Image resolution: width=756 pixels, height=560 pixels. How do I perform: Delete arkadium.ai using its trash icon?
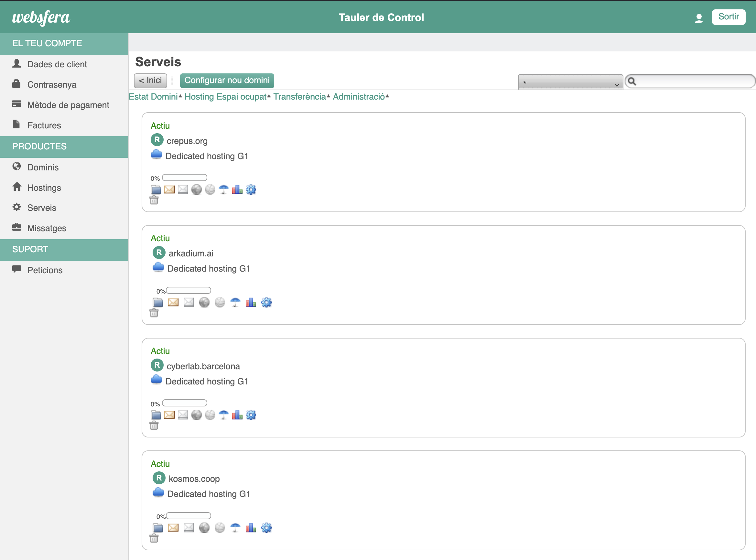point(154,313)
